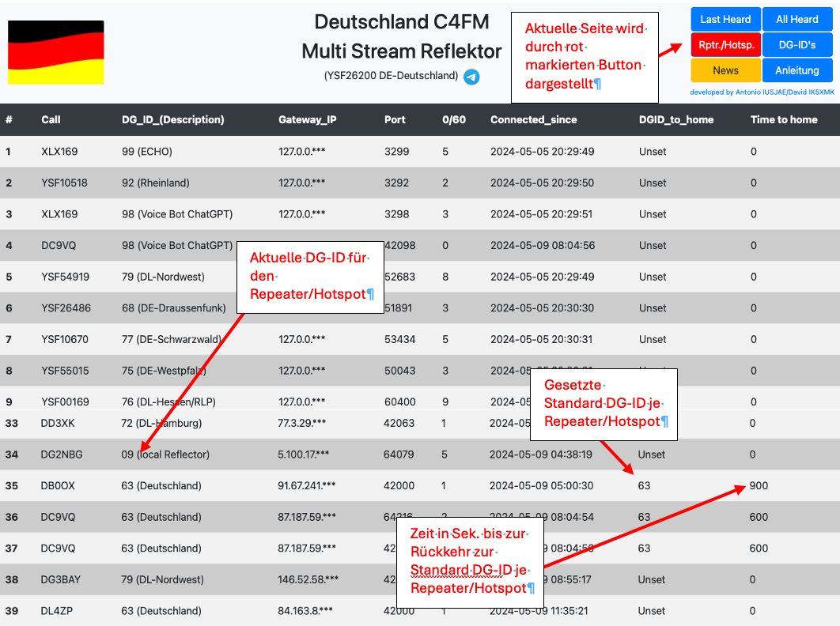Click the Time to home column header

click(784, 120)
